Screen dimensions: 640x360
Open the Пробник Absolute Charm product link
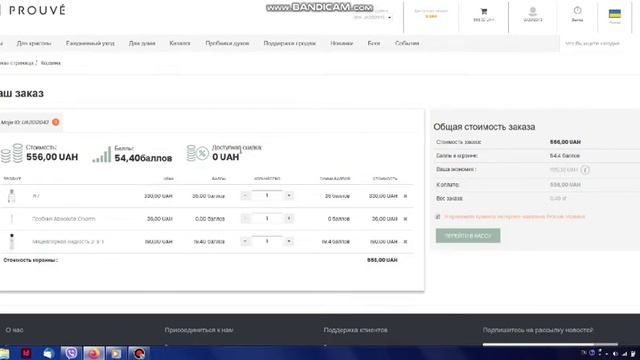(x=63, y=219)
